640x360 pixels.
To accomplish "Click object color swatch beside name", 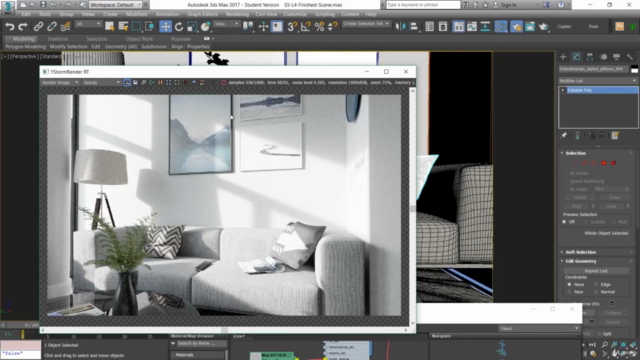I will 634,69.
